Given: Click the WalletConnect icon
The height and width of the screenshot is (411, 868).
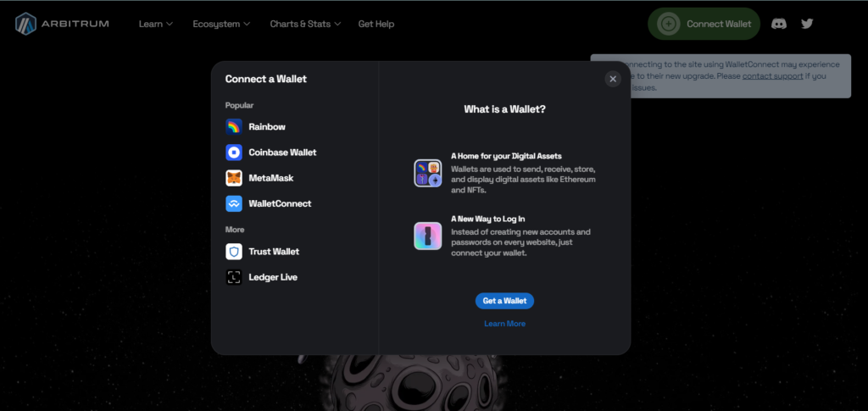Looking at the screenshot, I should click(234, 203).
